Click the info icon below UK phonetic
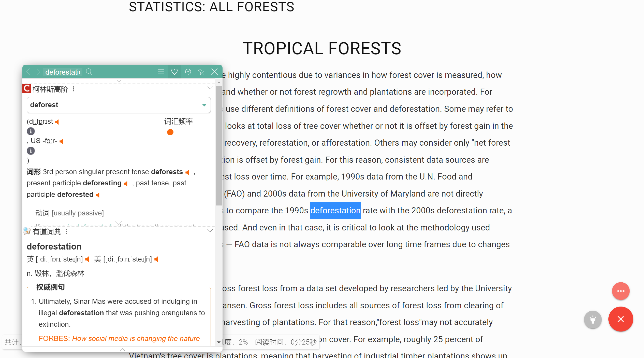 click(x=31, y=131)
